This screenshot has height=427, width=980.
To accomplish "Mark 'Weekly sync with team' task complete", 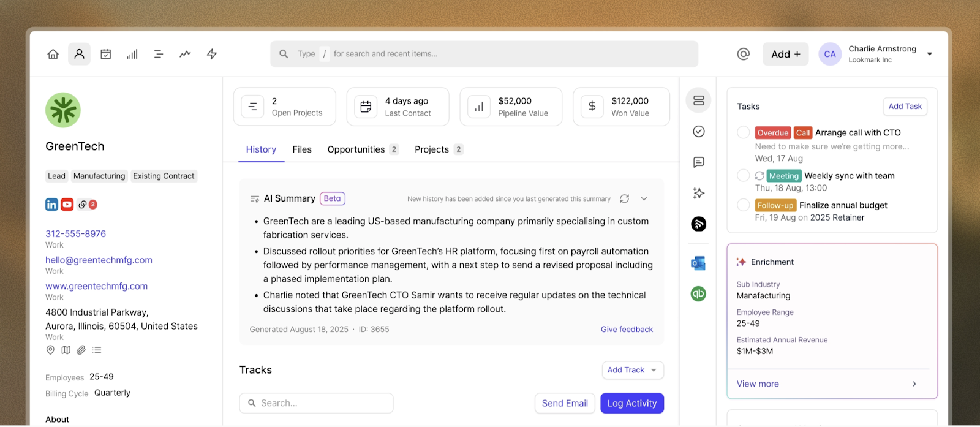I will click(x=744, y=175).
